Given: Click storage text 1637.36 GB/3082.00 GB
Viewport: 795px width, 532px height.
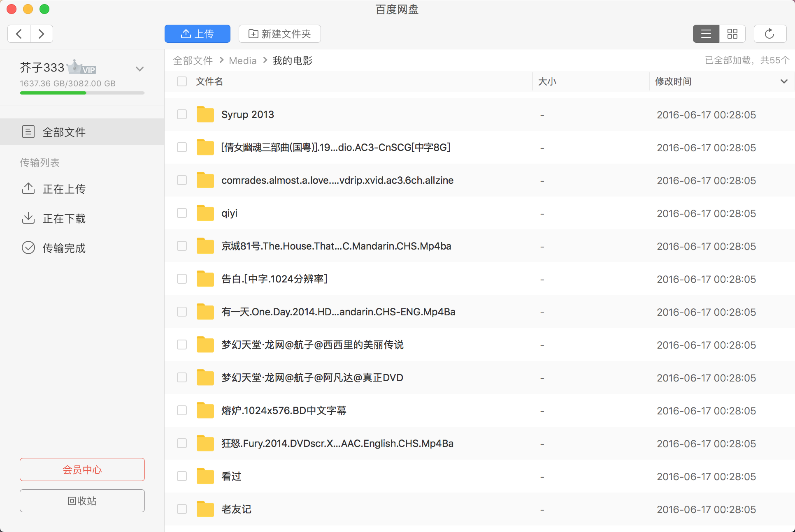Looking at the screenshot, I should pyautogui.click(x=67, y=83).
